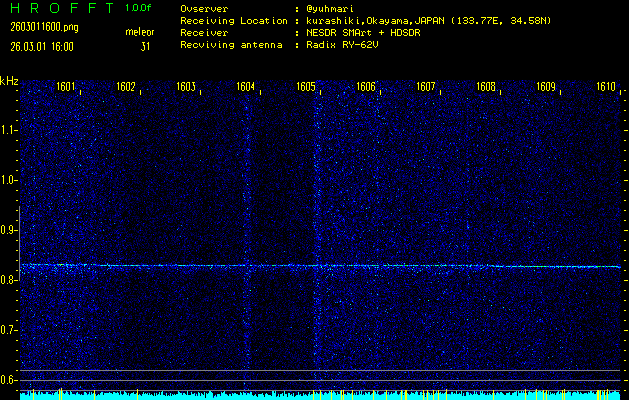Click the 0.8 kHz axis label
The height and width of the screenshot is (400, 629).
[8, 280]
